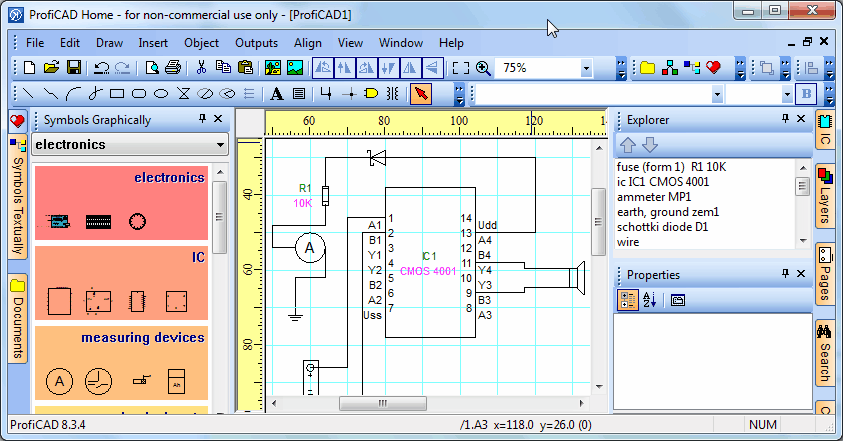Click the canvas vertical scrollbar thumb
Screen dimensions: 843x441
pyautogui.click(x=598, y=222)
